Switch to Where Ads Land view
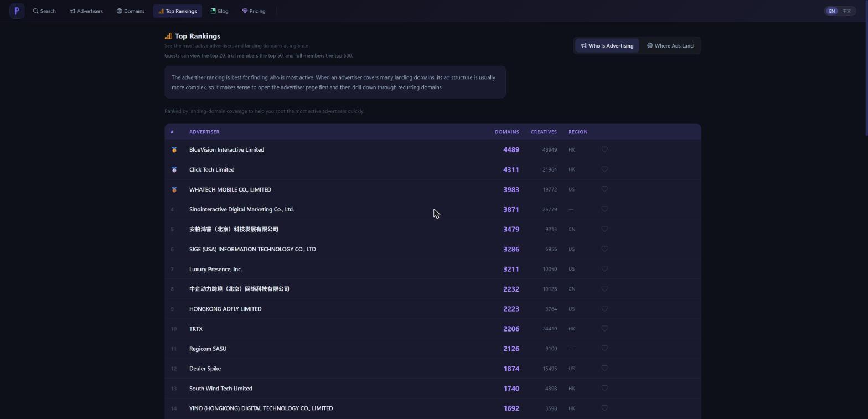Viewport: 868px width, 419px height. pos(670,46)
